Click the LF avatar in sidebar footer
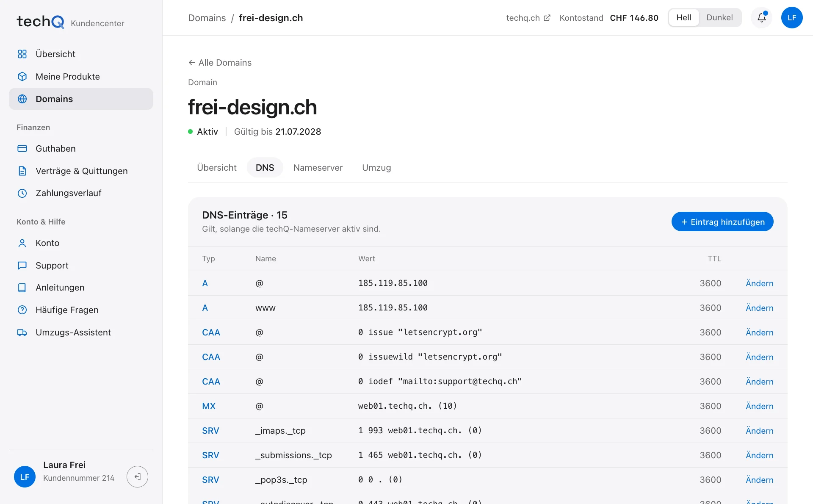Image resolution: width=813 pixels, height=504 pixels. click(x=25, y=477)
